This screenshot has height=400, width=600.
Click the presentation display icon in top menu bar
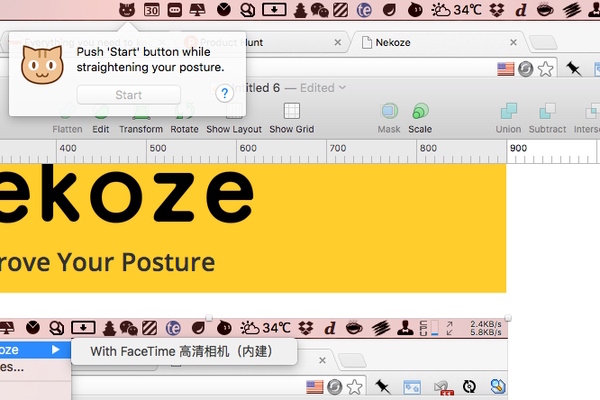[x=197, y=10]
